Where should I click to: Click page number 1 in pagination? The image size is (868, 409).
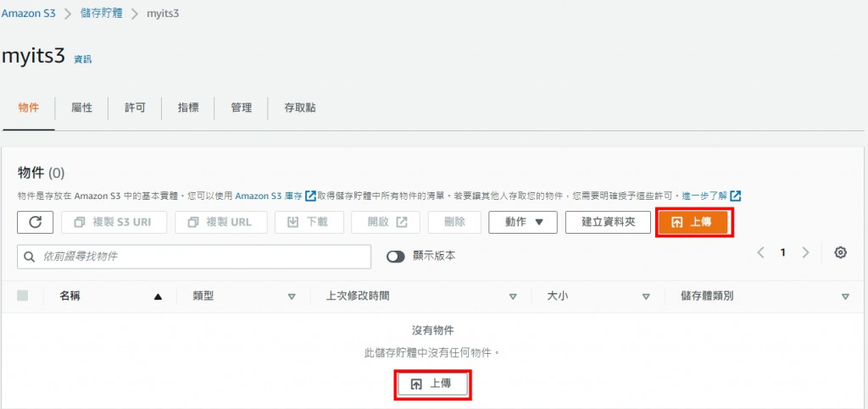782,253
